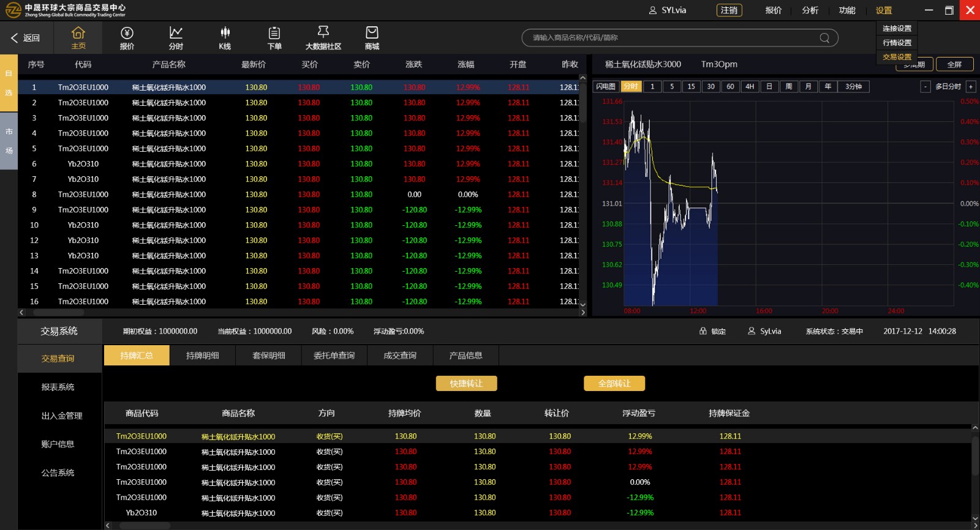Sort quote table by 最新价 column header

(254, 64)
